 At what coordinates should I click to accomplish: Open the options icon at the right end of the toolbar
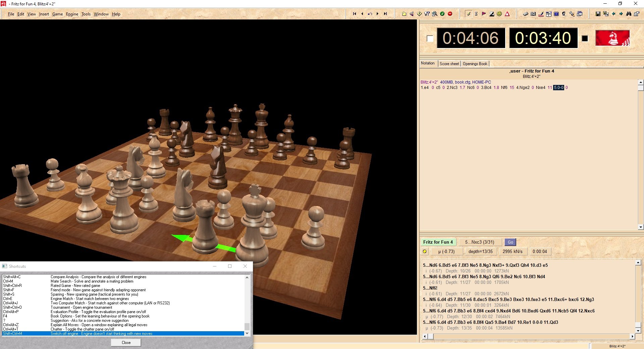tap(637, 14)
